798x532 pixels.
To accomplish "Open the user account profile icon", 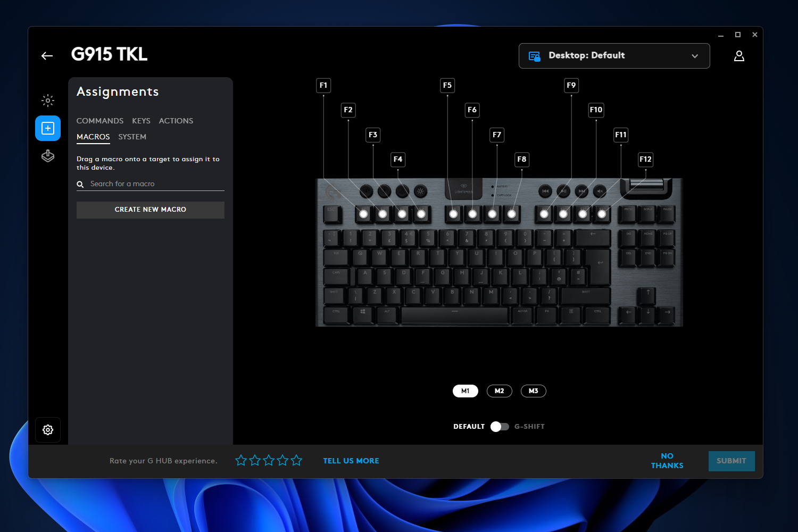I will (x=739, y=56).
